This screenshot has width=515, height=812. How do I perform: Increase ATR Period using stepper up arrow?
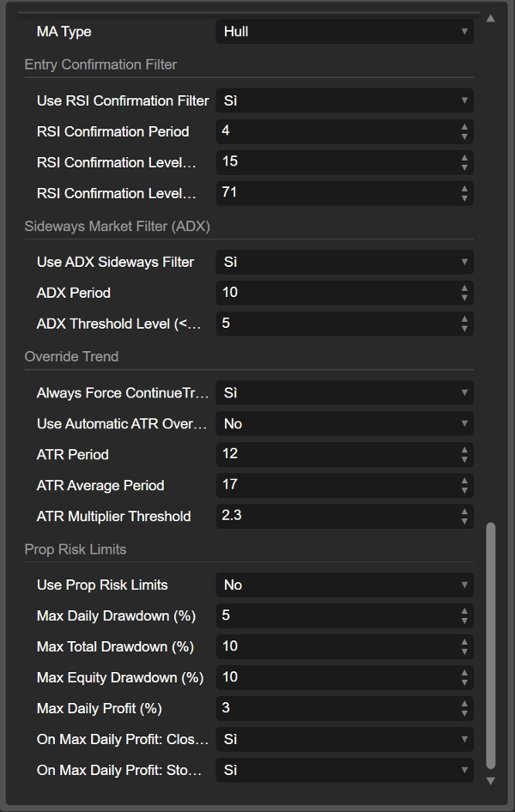pos(464,450)
